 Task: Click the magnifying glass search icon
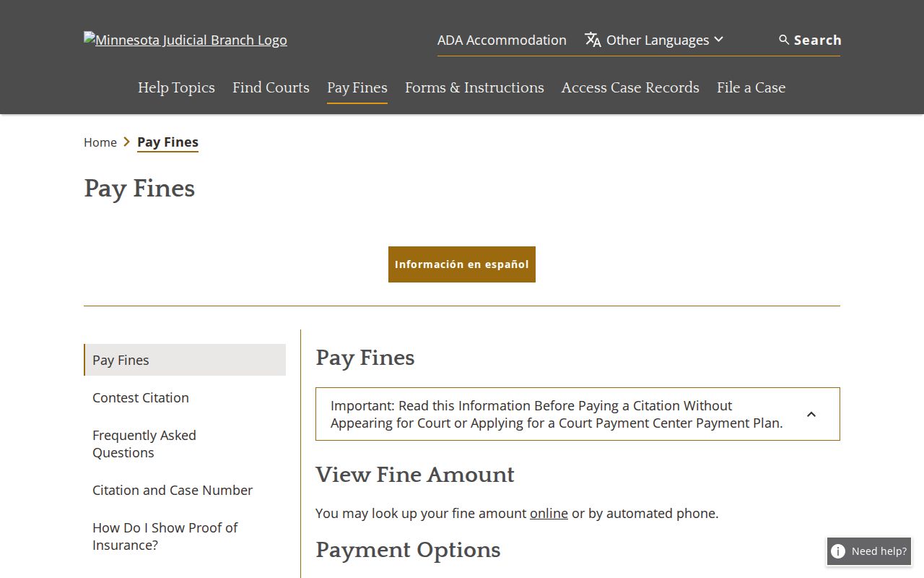coord(784,40)
